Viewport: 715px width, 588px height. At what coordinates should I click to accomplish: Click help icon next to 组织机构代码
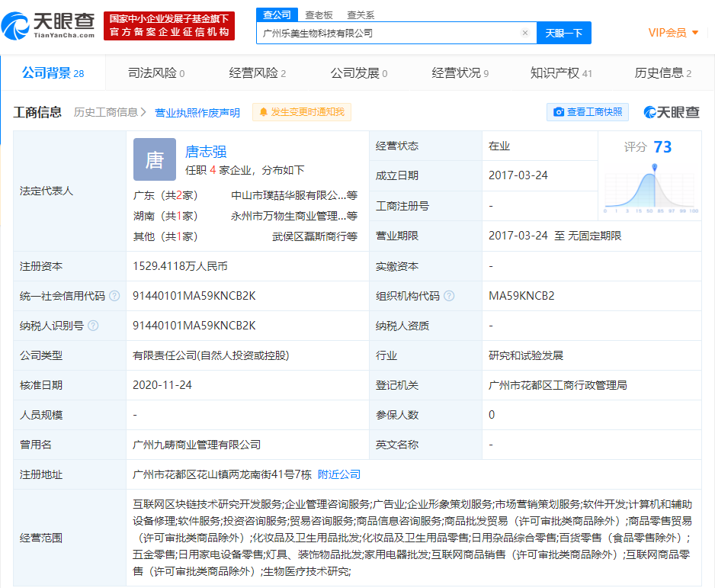[x=449, y=296]
